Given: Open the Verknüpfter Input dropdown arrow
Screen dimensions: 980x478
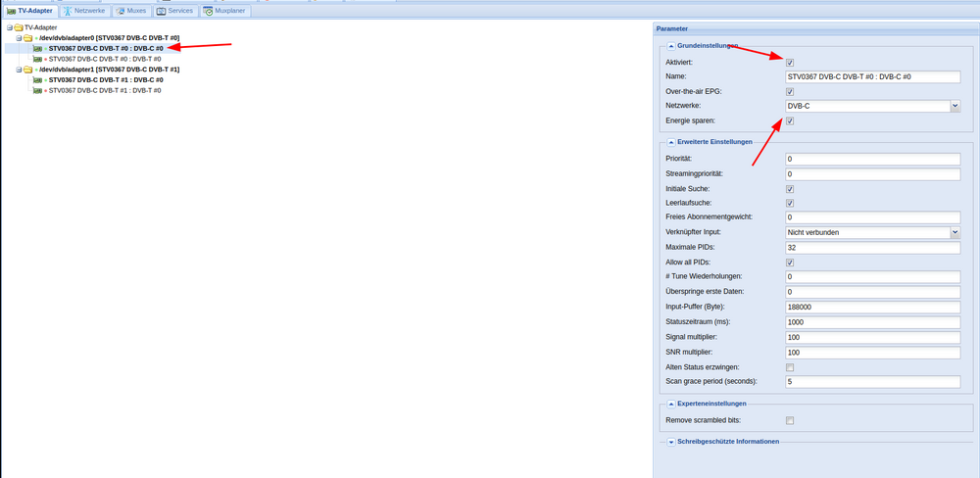Looking at the screenshot, I should point(955,232).
